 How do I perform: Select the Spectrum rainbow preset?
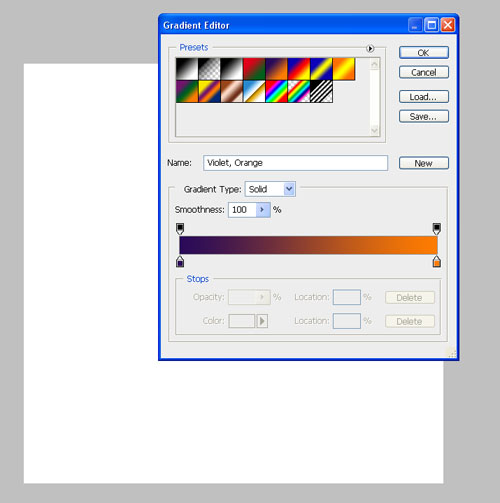click(x=276, y=91)
